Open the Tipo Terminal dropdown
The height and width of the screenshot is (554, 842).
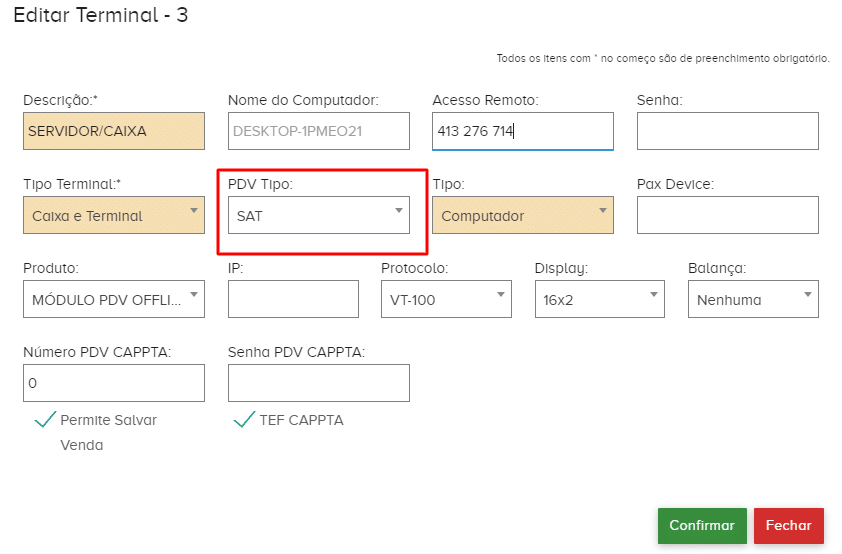[113, 215]
